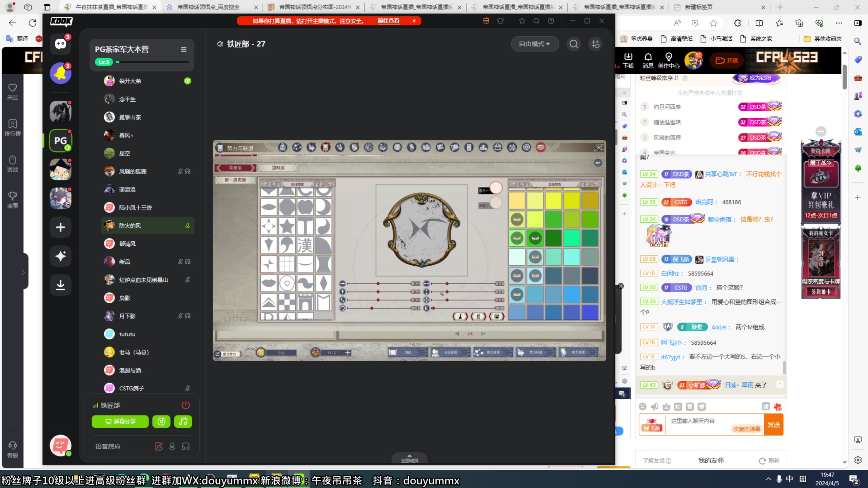This screenshot has width=868, height=488.
Task: Go to next emblem page arrow
Action: 483,334
